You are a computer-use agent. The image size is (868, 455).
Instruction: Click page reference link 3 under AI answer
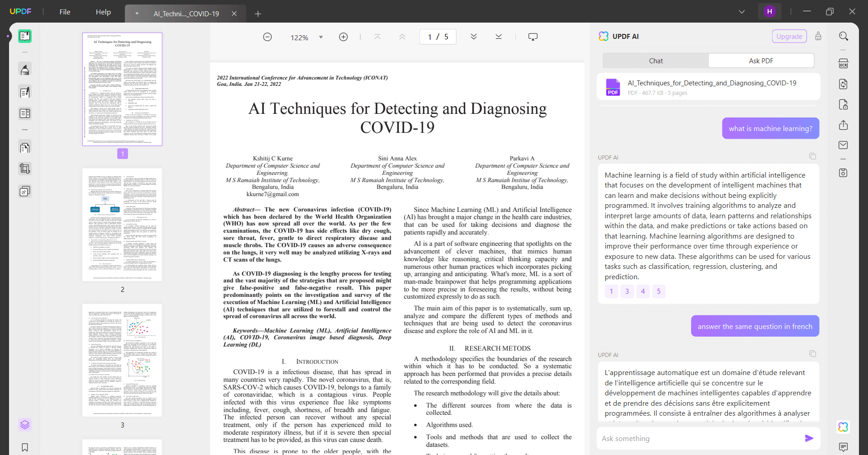point(627,291)
